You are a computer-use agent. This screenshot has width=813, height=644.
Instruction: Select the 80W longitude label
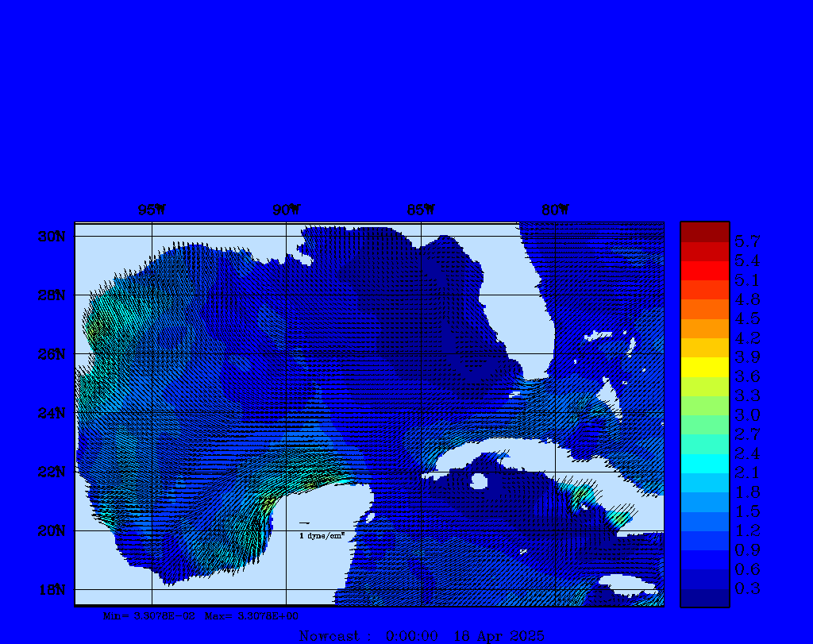point(554,210)
